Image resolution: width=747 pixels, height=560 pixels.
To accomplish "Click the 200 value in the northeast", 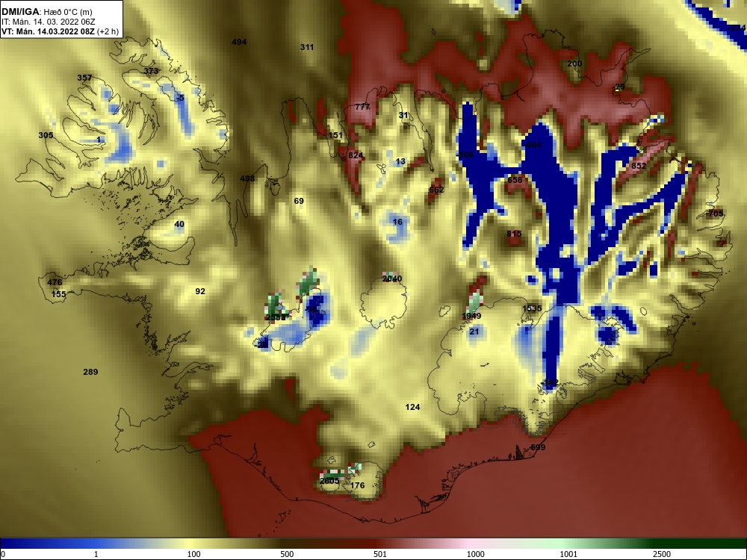I will pyautogui.click(x=574, y=63).
